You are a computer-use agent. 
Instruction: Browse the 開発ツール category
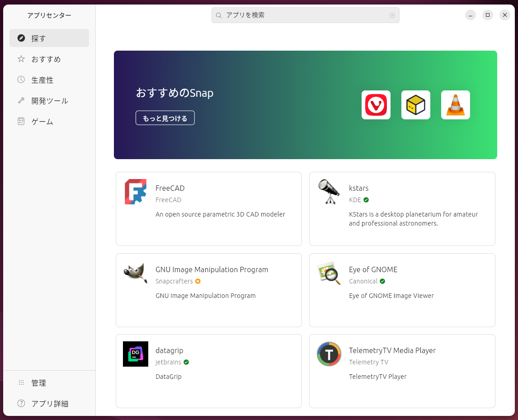click(49, 100)
